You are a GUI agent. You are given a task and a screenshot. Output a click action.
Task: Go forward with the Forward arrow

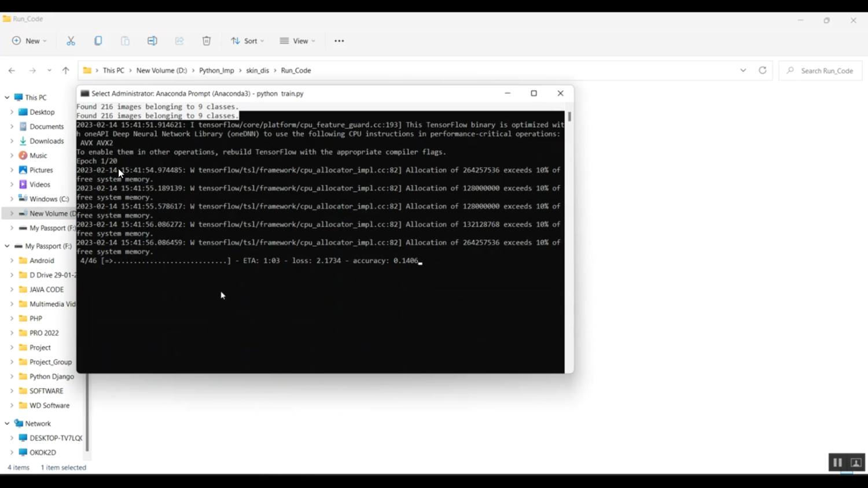(32, 71)
